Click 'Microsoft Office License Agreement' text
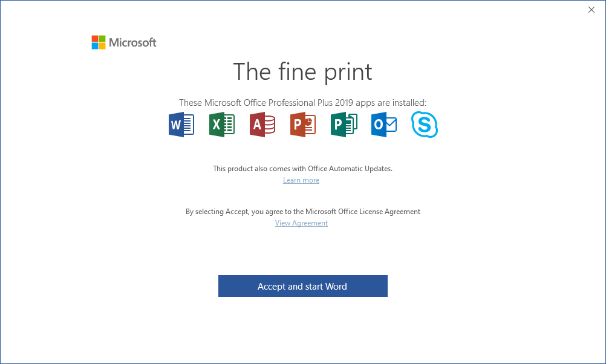The image size is (606, 364). coord(362,212)
